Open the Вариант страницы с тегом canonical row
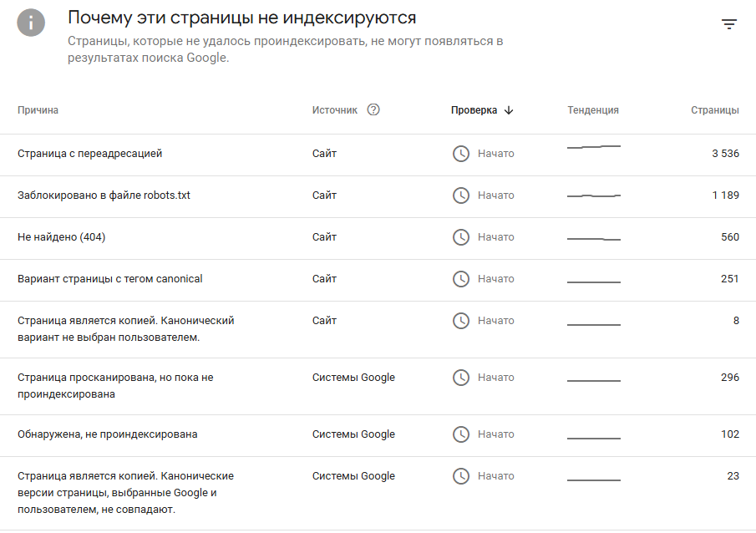756x533 pixels. 109,279
